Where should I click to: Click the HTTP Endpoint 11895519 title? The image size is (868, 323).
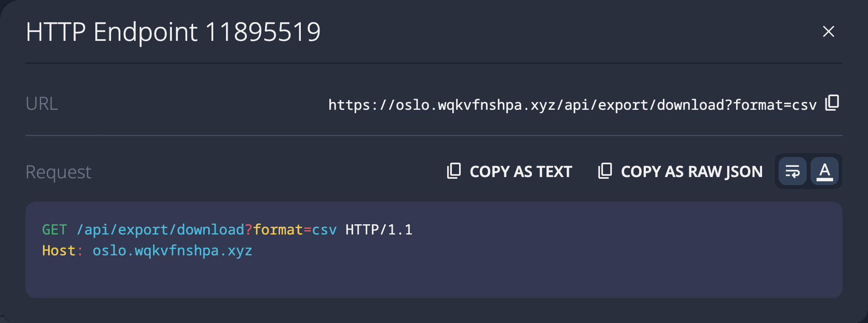click(173, 32)
